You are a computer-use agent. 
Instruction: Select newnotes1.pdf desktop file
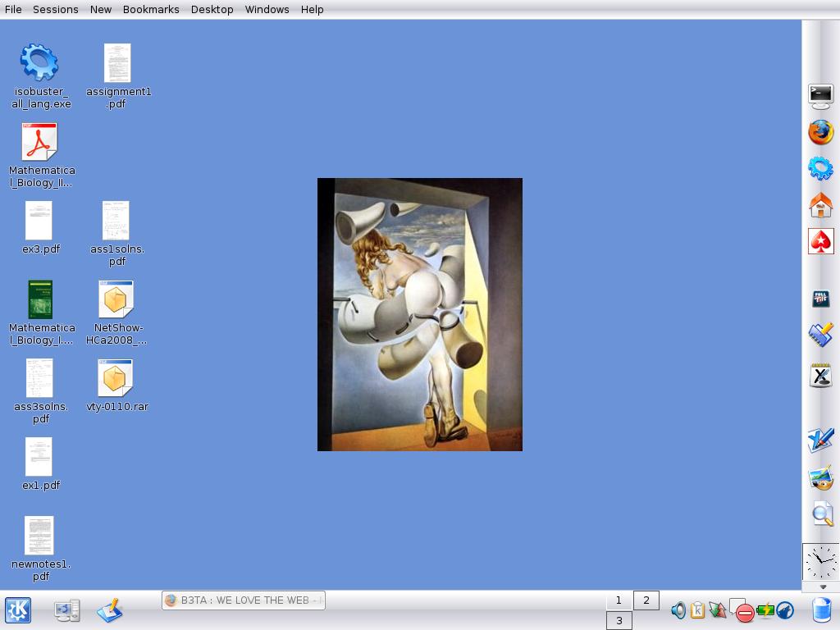point(41,549)
